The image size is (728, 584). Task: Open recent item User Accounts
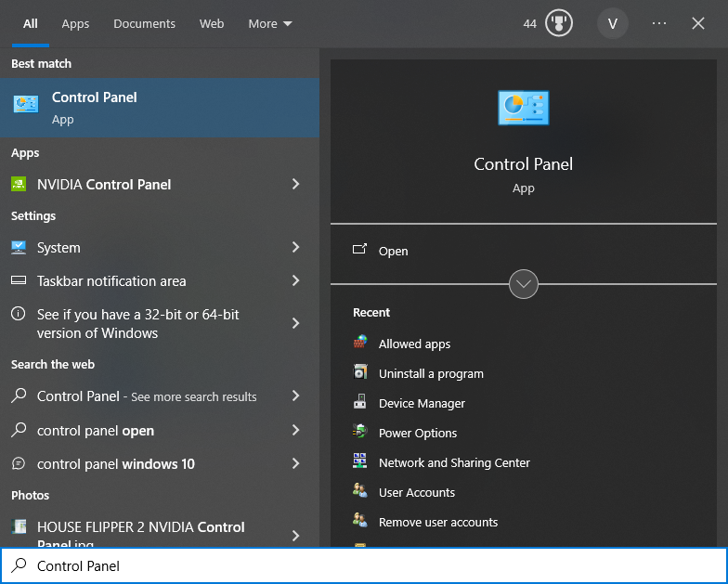[416, 492]
